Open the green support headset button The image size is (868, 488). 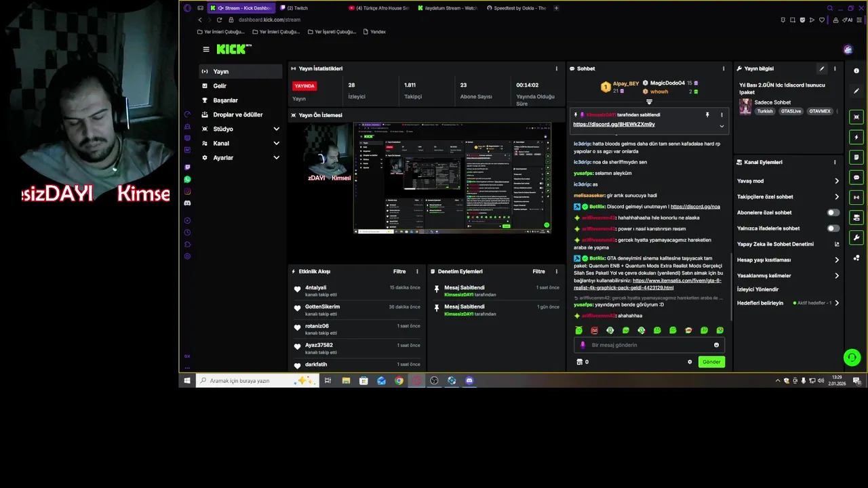pyautogui.click(x=852, y=357)
